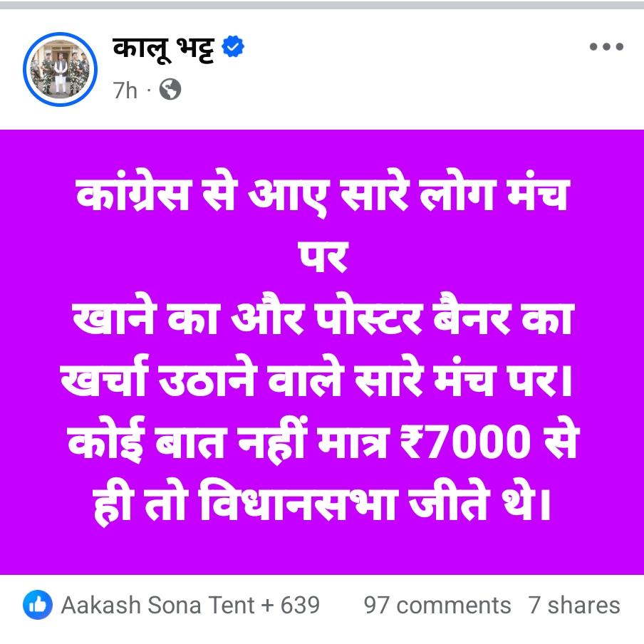The height and width of the screenshot is (644, 644).
Task: Click the blue story ring around avatar
Action: [x=60, y=68]
